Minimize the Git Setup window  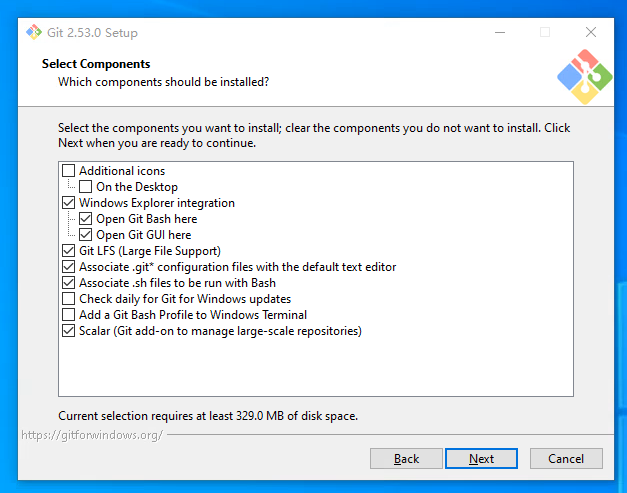499,32
